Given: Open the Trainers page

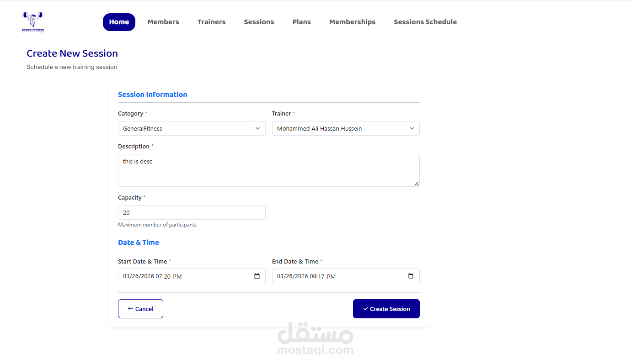Looking at the screenshot, I should point(211,22).
